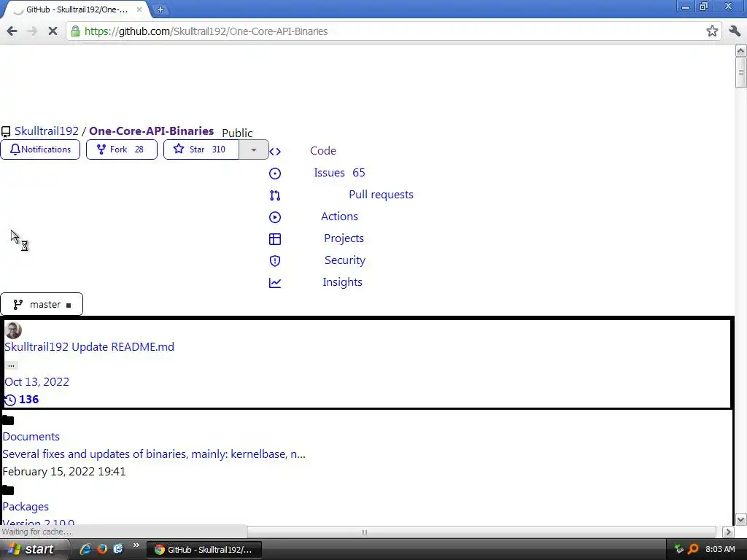Click the green padlock security icon
The height and width of the screenshot is (560, 747).
coord(75,31)
